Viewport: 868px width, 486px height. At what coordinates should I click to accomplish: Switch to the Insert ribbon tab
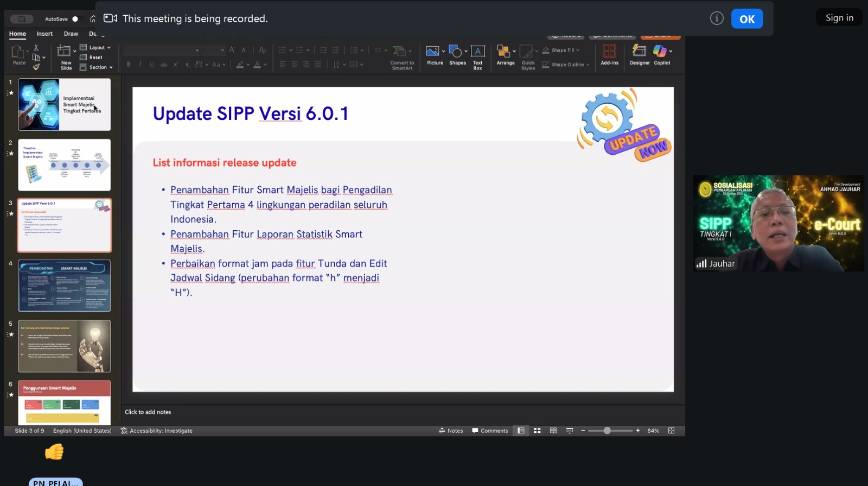coord(44,34)
